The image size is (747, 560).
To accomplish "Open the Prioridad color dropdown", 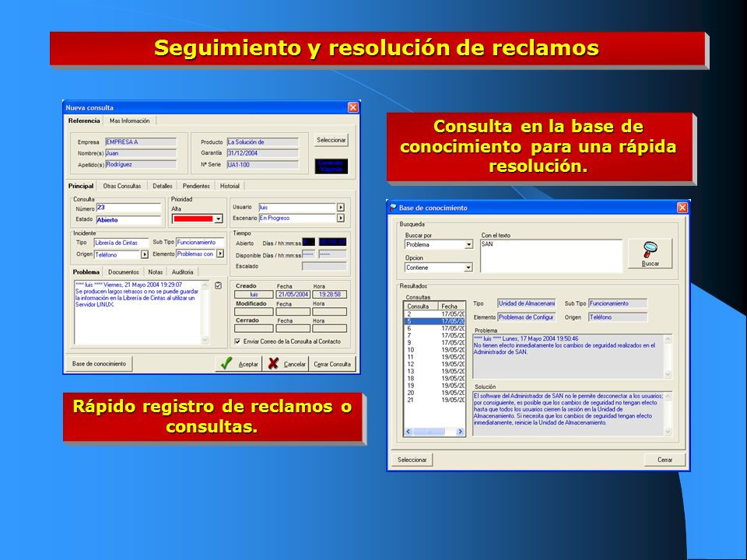I will 218,219.
